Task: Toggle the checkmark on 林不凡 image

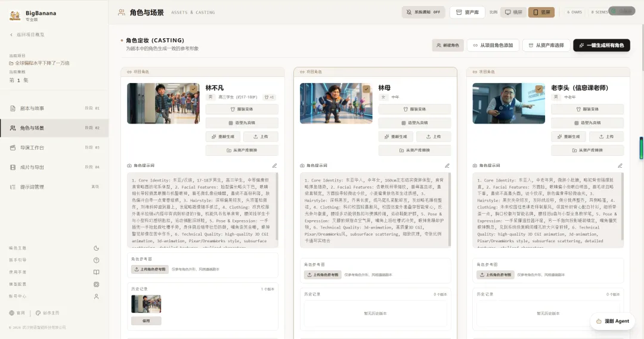Action: click(x=193, y=89)
